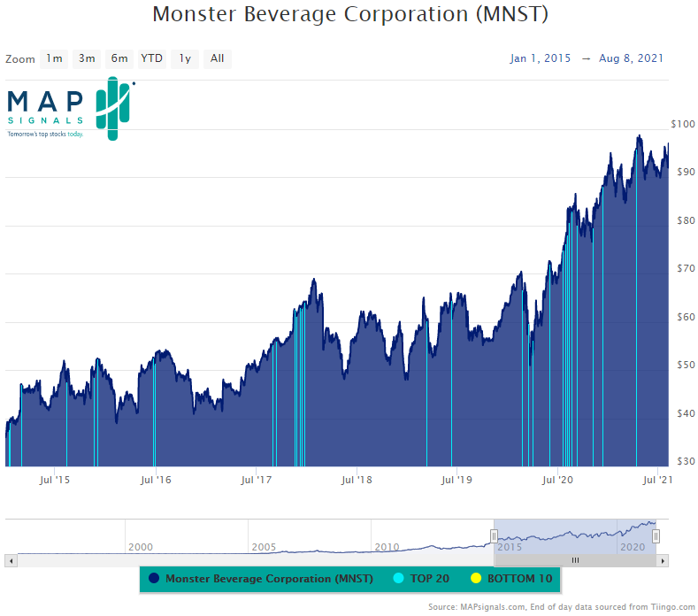Click the $90 price axis label

pyautogui.click(x=686, y=172)
